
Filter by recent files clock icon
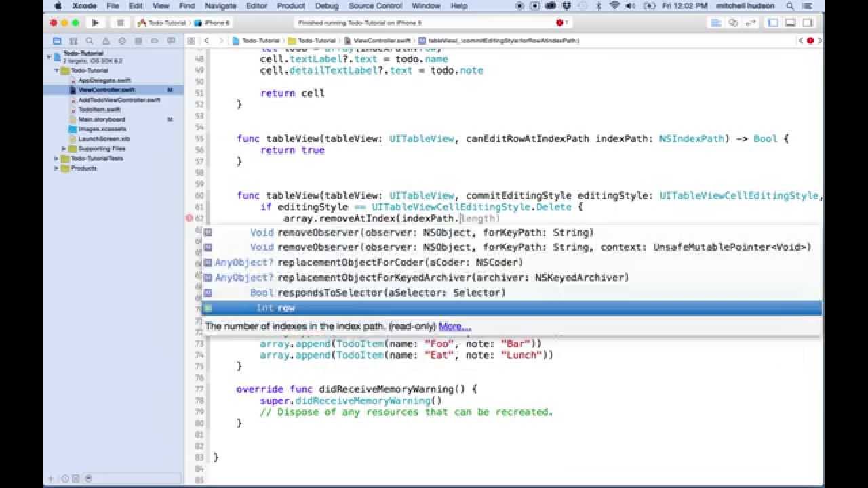[x=65, y=479]
